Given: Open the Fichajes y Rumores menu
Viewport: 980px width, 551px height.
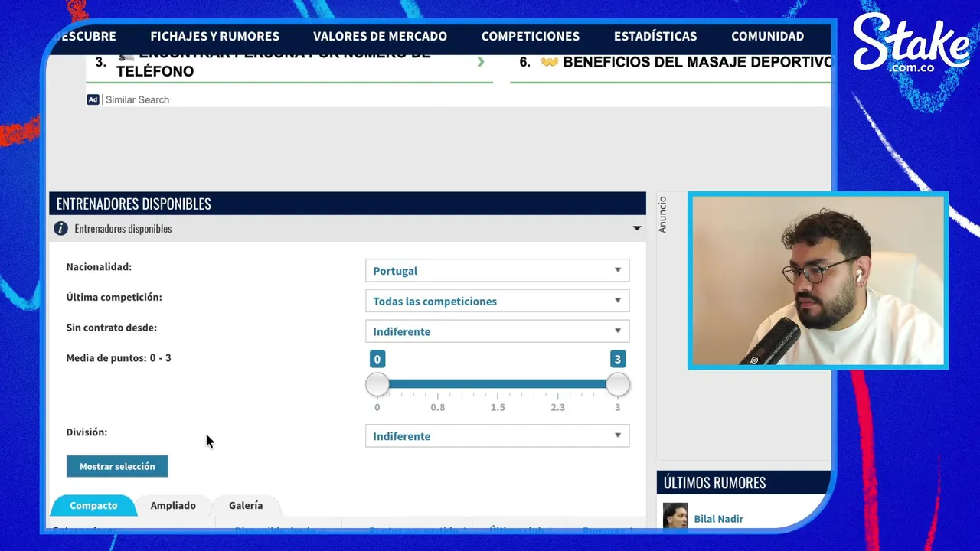Looking at the screenshot, I should [x=214, y=36].
